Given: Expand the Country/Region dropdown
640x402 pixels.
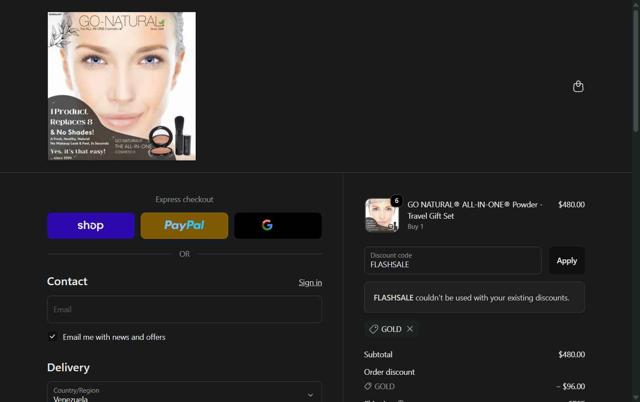Looking at the screenshot, I should pyautogui.click(x=184, y=393).
